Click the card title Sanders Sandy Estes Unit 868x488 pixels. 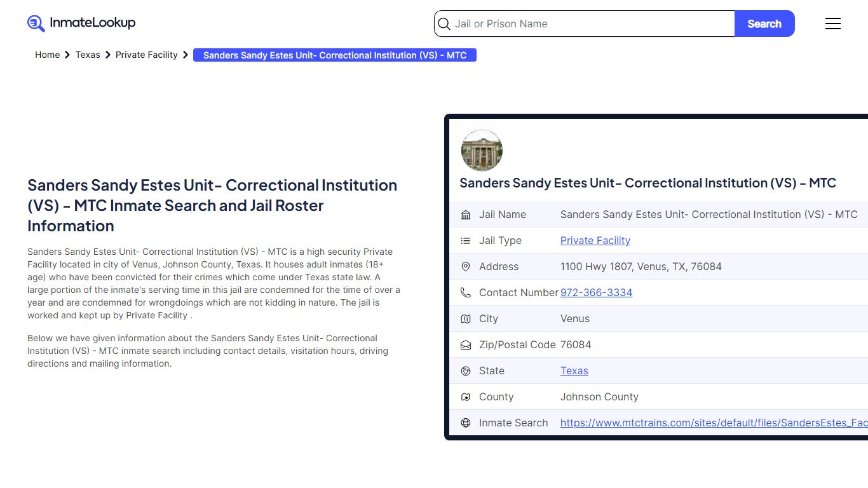(x=648, y=183)
